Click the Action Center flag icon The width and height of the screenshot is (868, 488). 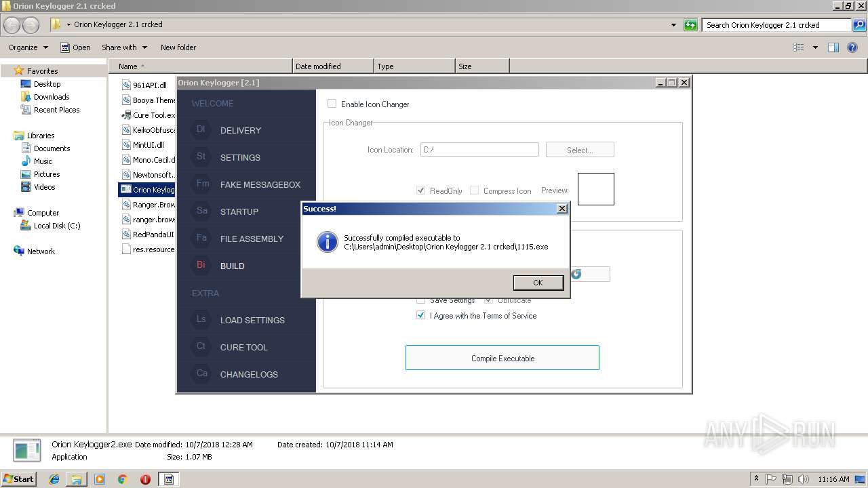771,479
